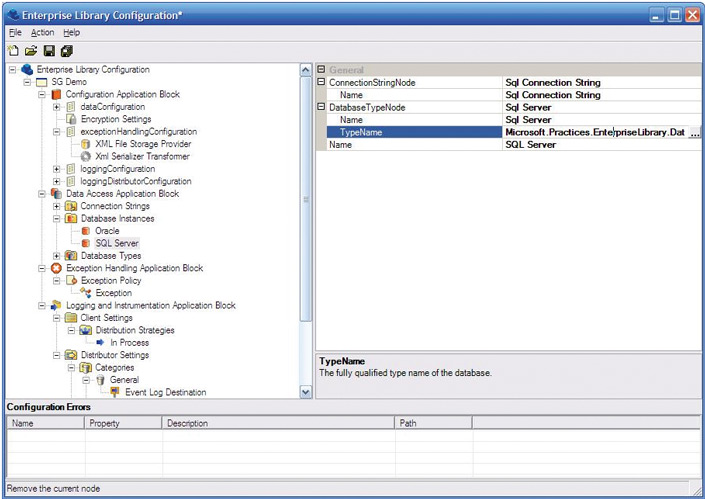
Task: Open the Action menu
Action: click(x=42, y=33)
